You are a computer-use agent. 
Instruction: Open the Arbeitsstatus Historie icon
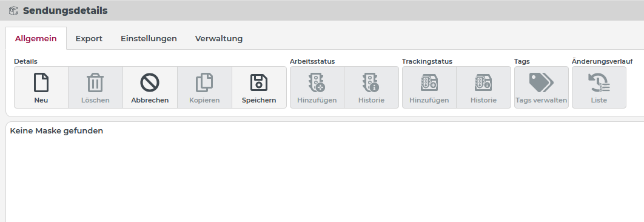pyautogui.click(x=371, y=82)
